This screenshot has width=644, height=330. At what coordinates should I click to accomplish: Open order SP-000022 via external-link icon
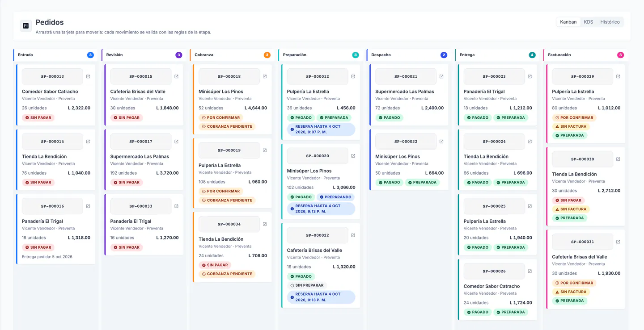(353, 235)
